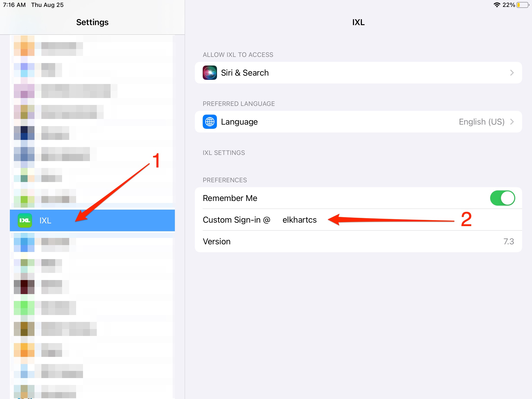Open the Language preference row
Viewport: 532px width, 399px height.
(x=358, y=122)
